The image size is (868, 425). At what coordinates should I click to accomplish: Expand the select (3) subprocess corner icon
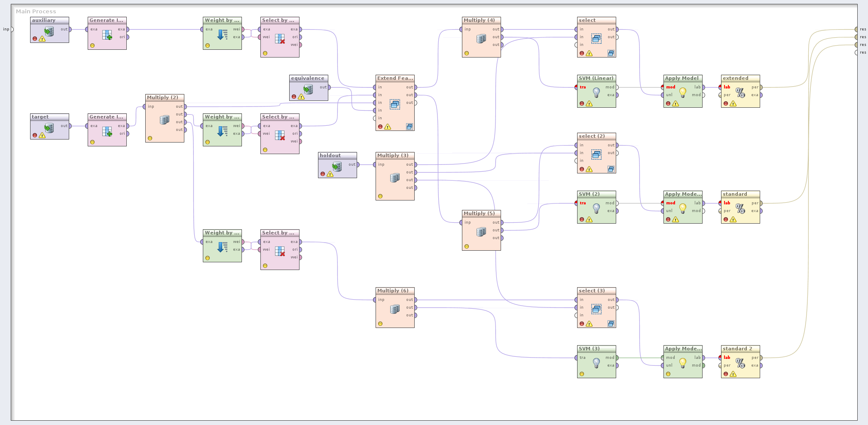611,324
